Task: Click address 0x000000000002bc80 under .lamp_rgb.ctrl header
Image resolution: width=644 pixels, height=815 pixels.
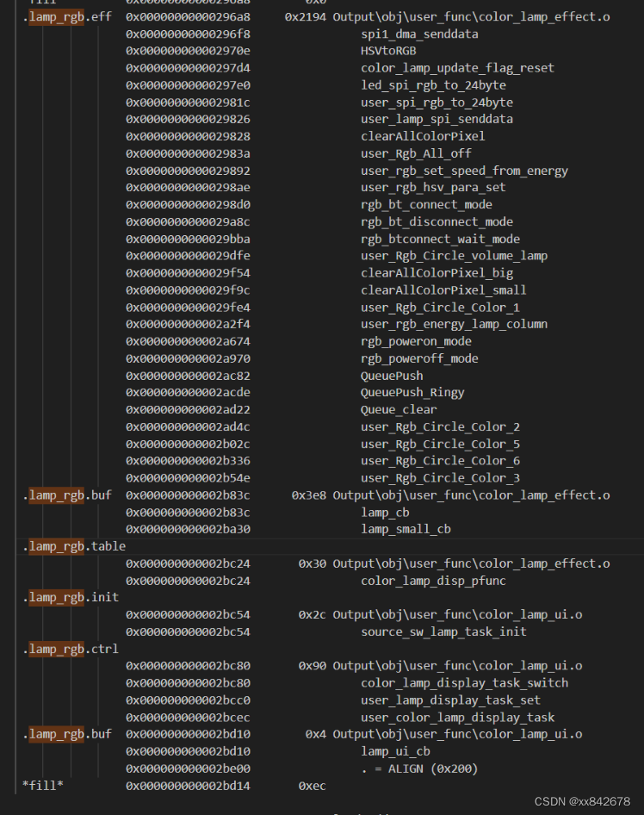Action: (x=188, y=666)
